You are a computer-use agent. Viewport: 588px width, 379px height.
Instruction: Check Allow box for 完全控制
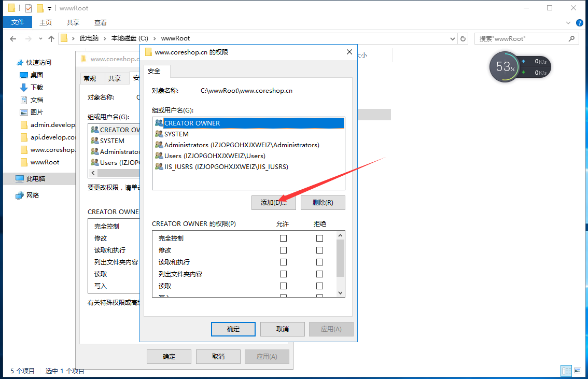coord(283,238)
